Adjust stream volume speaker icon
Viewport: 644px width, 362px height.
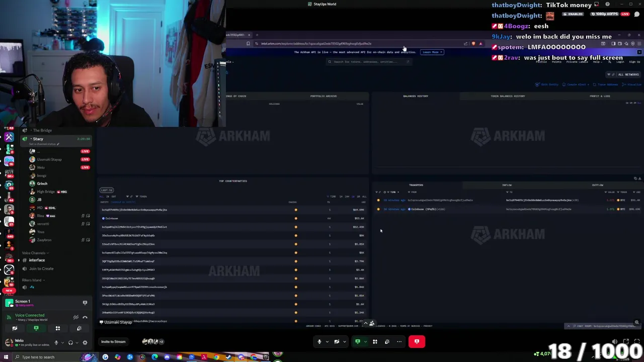click(x=614, y=341)
